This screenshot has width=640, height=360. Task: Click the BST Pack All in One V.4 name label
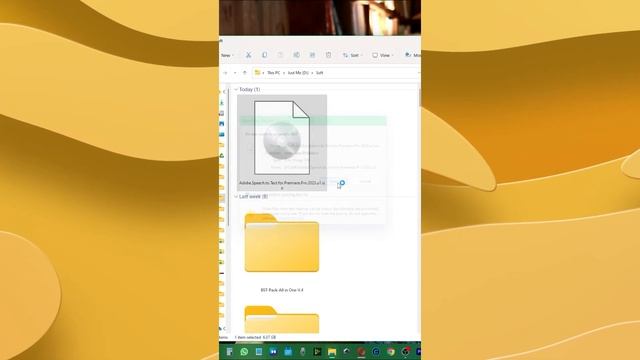point(282,290)
